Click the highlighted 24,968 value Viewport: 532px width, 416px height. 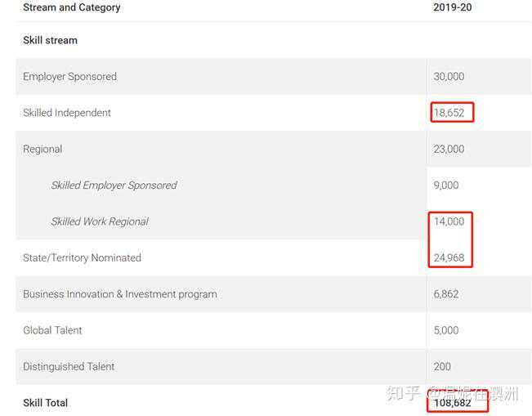pos(449,258)
